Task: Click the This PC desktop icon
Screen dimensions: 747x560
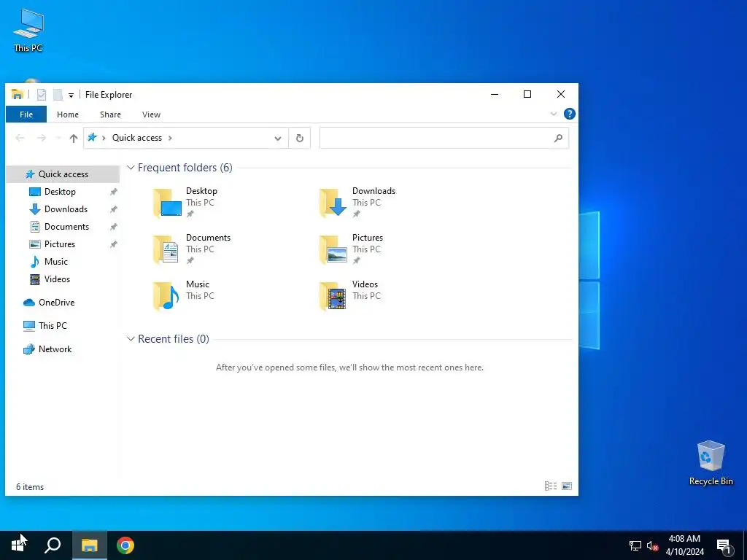Action: (x=28, y=30)
